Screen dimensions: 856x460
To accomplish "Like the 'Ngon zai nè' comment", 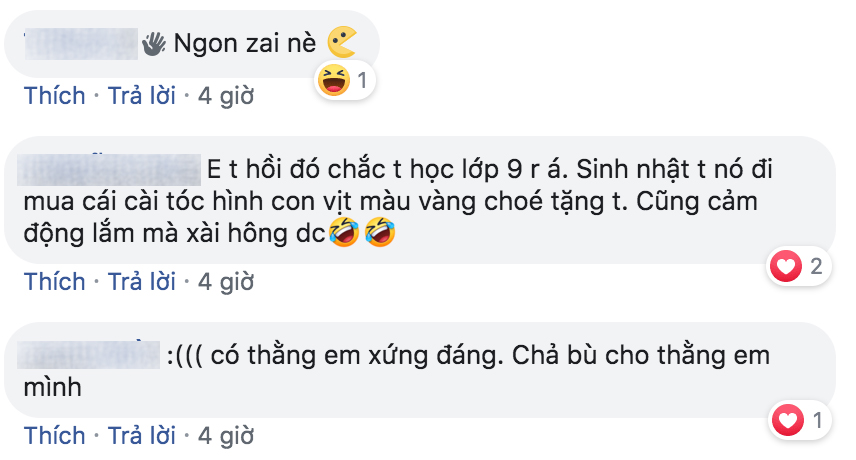I will click(55, 96).
